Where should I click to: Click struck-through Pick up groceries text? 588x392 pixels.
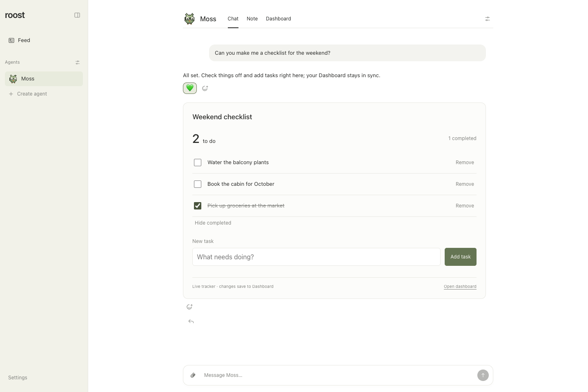(246, 206)
